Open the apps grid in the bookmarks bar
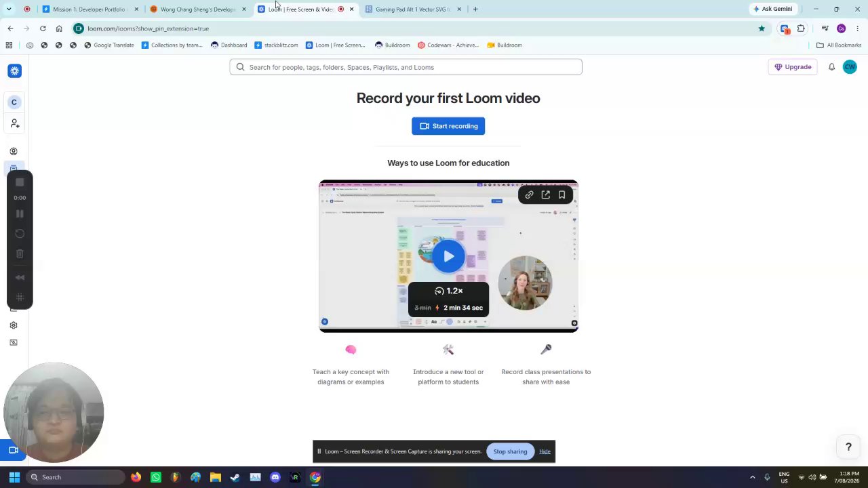The width and height of the screenshot is (868, 488). (x=9, y=45)
